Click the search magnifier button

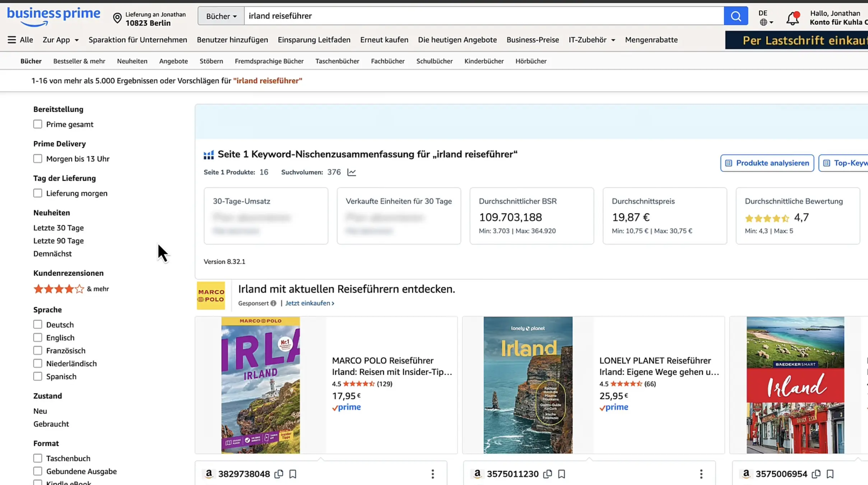735,16
